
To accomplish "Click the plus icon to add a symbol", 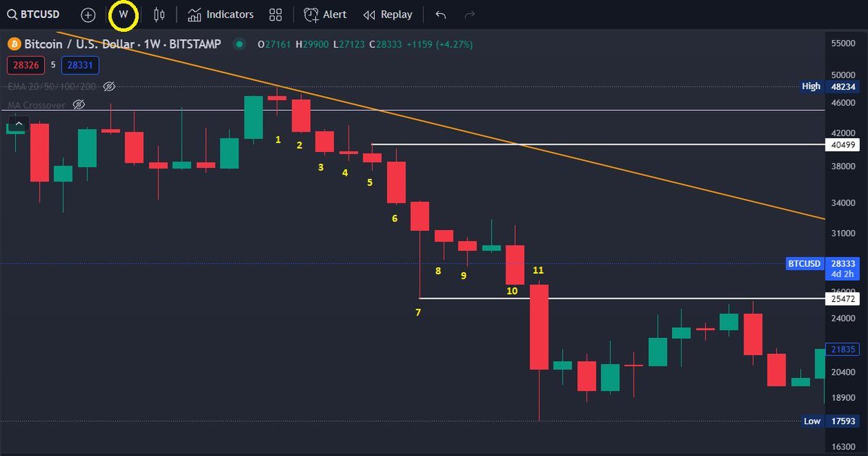I will point(88,14).
